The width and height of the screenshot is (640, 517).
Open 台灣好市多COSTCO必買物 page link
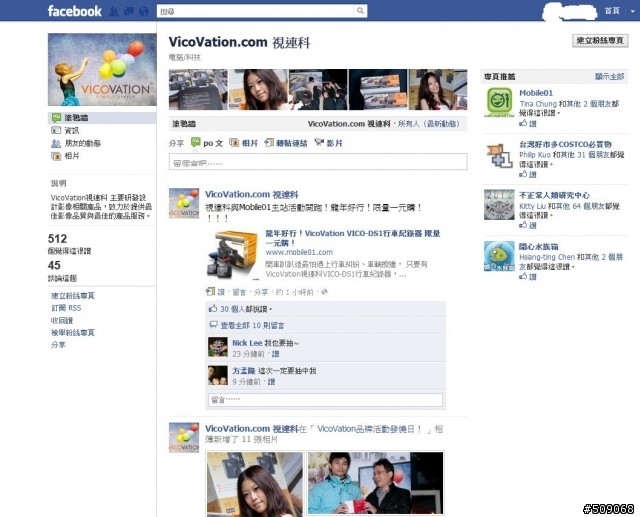pos(565,144)
